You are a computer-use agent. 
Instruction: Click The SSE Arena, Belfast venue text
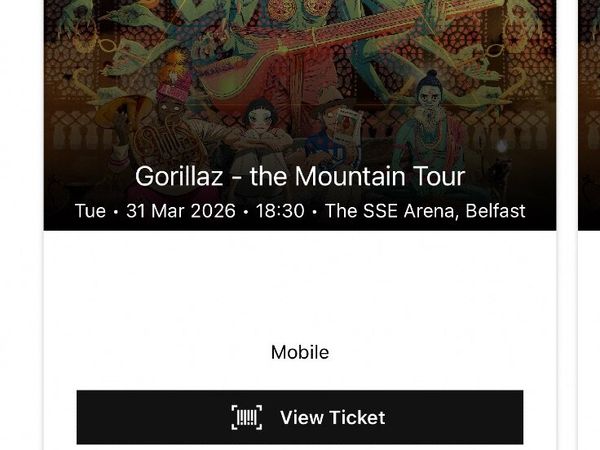click(x=425, y=211)
